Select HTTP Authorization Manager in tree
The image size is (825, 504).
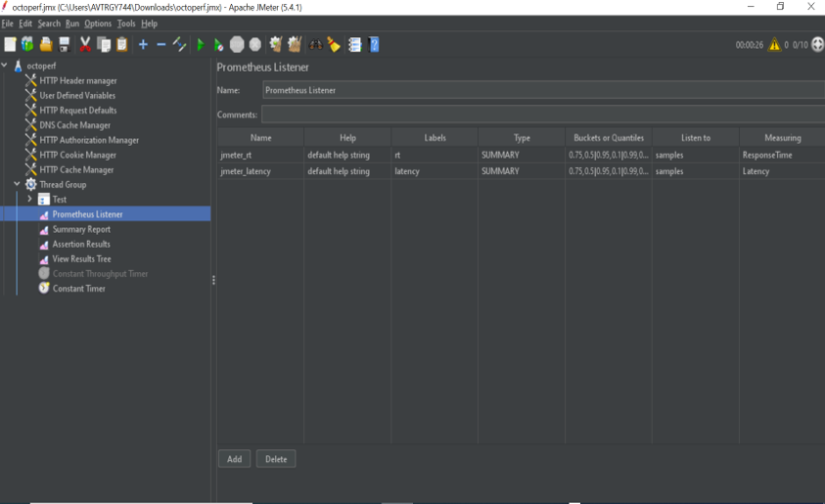(89, 140)
